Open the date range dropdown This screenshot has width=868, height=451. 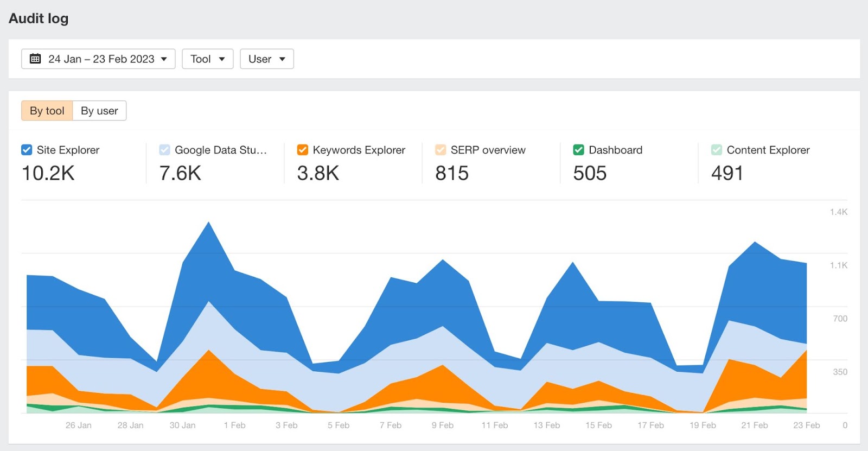tap(98, 59)
